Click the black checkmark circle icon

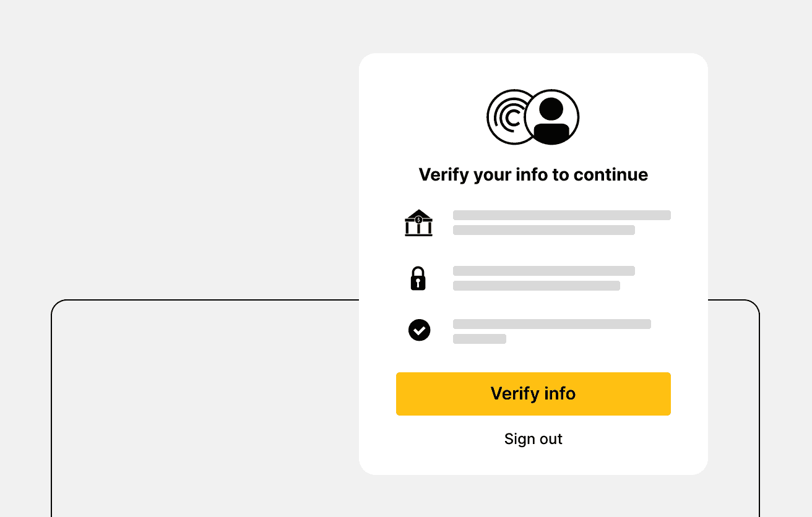419,330
